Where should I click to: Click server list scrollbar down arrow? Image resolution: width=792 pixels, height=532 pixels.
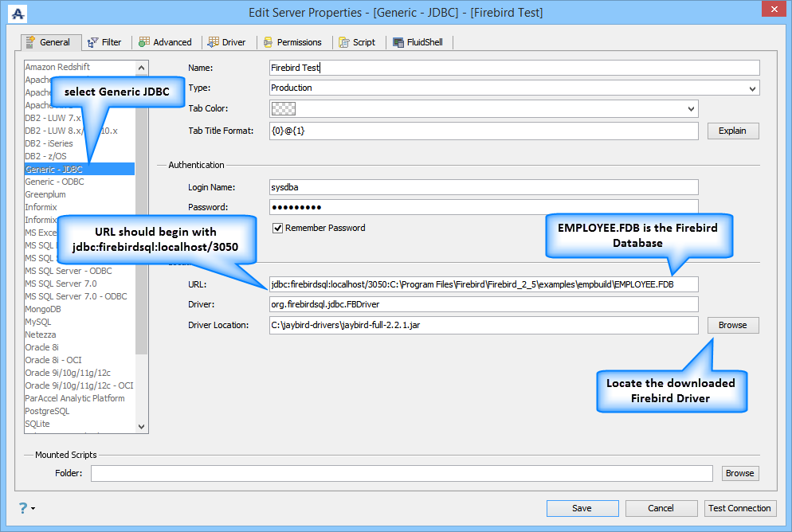coord(142,427)
